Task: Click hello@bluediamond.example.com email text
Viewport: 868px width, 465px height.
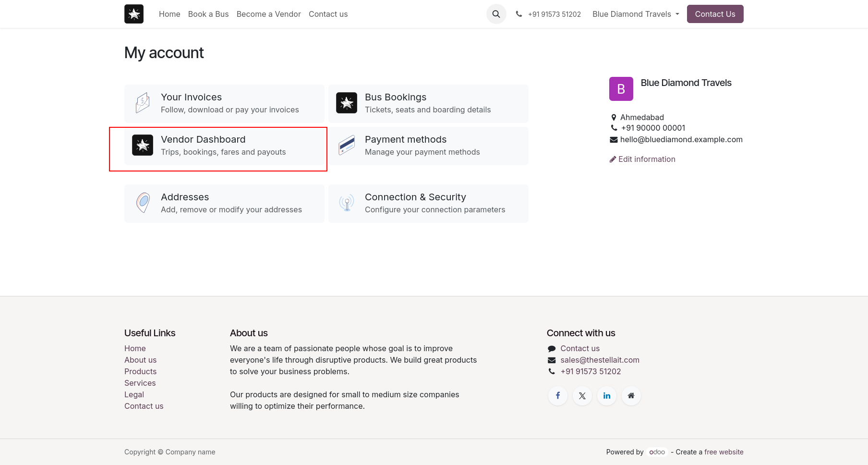Action: 681,139
